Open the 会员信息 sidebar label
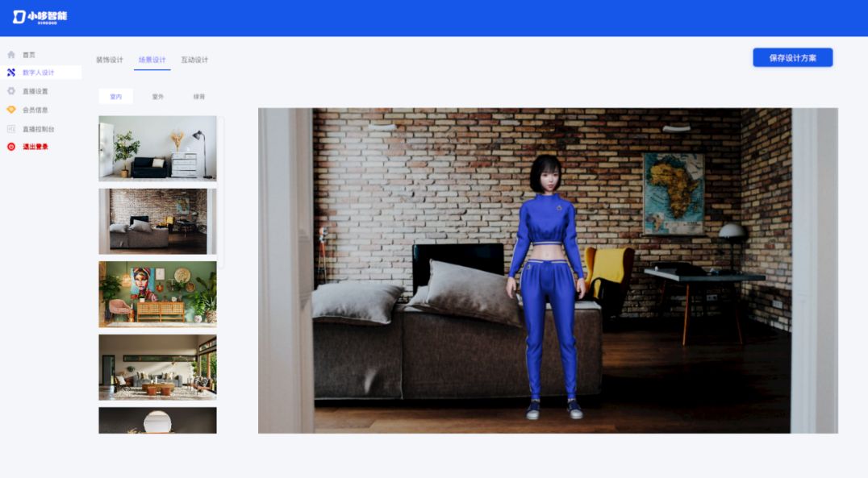 pyautogui.click(x=35, y=110)
